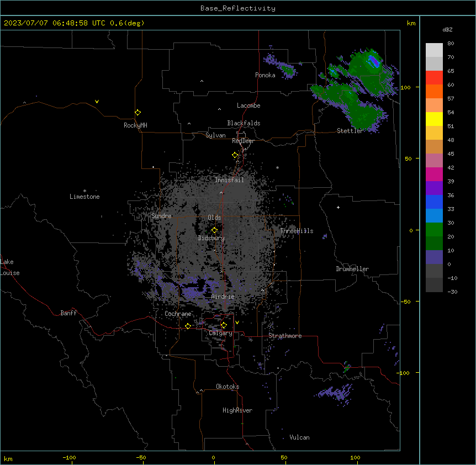Pick the blue swatch between 36 and 33 dBZ
The height and width of the screenshot is (465, 476).
pyautogui.click(x=434, y=202)
